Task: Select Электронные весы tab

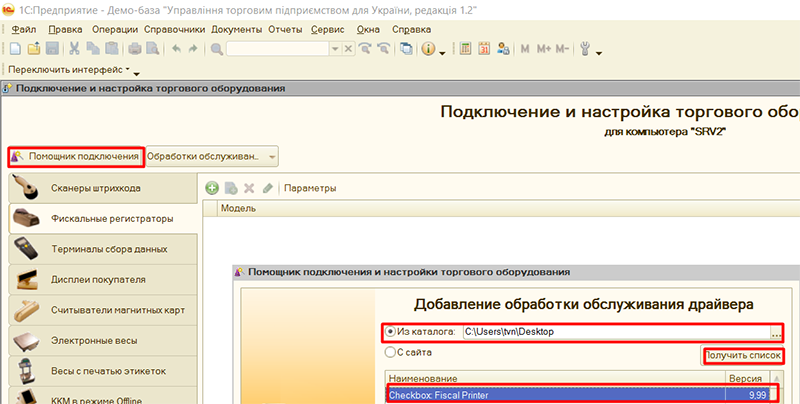Action: (x=103, y=341)
